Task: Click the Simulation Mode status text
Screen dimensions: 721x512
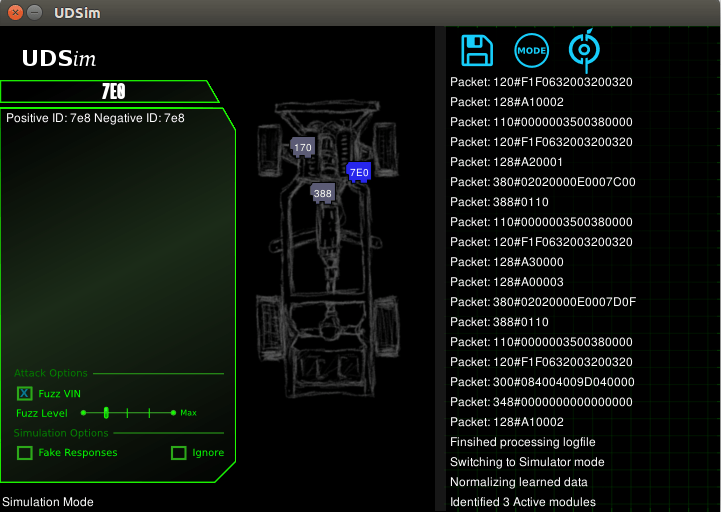Action: (48, 502)
